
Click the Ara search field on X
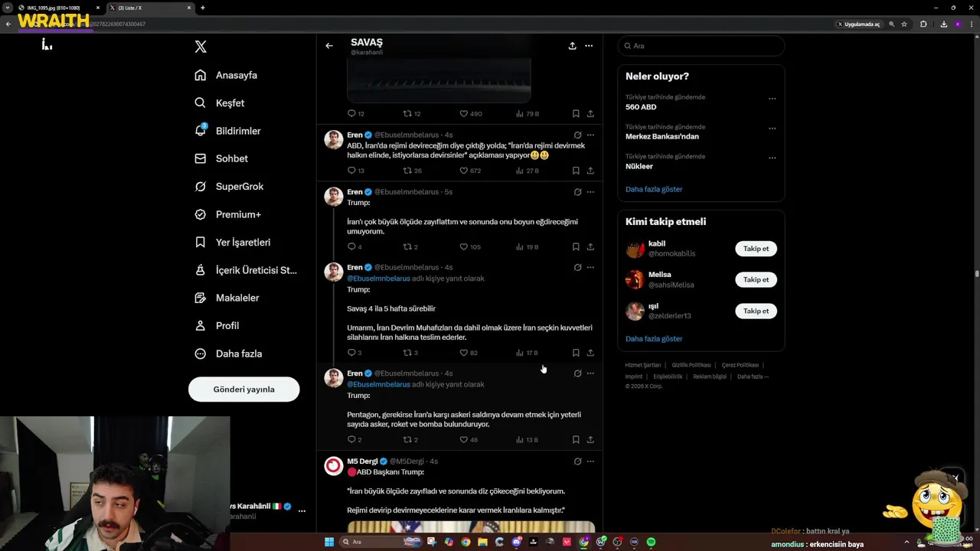(x=701, y=46)
